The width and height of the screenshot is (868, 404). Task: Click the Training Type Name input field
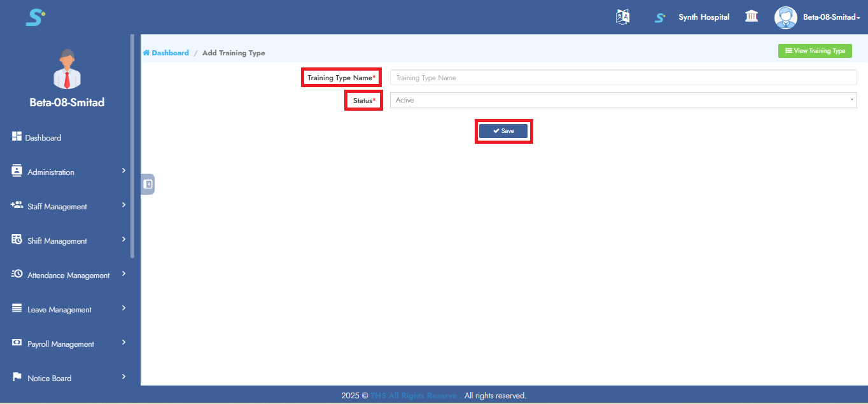coord(623,78)
